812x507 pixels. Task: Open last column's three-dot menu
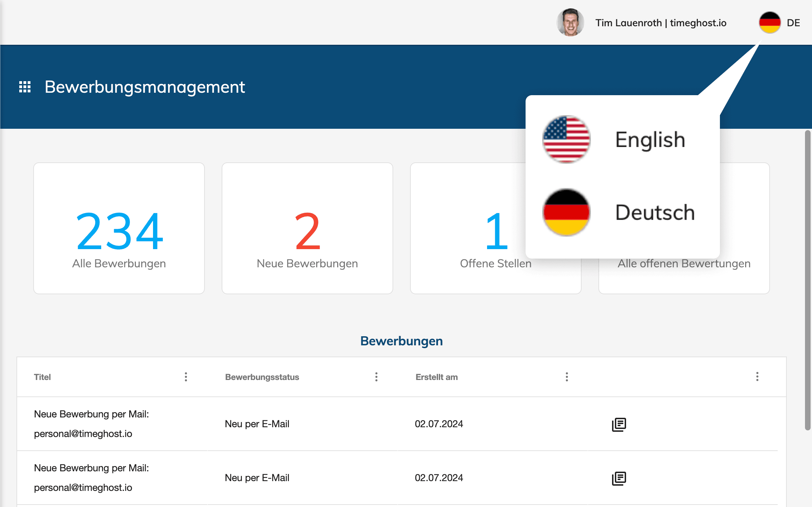pyautogui.click(x=757, y=377)
